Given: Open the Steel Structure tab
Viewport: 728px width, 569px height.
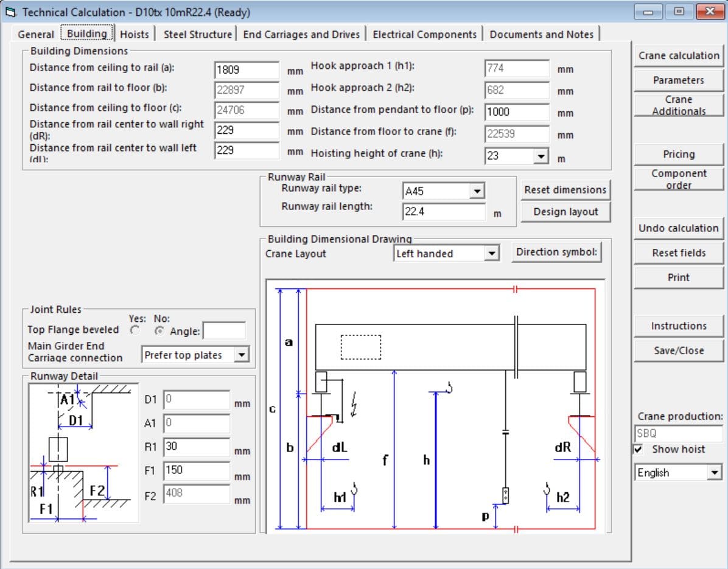Looking at the screenshot, I should point(197,34).
